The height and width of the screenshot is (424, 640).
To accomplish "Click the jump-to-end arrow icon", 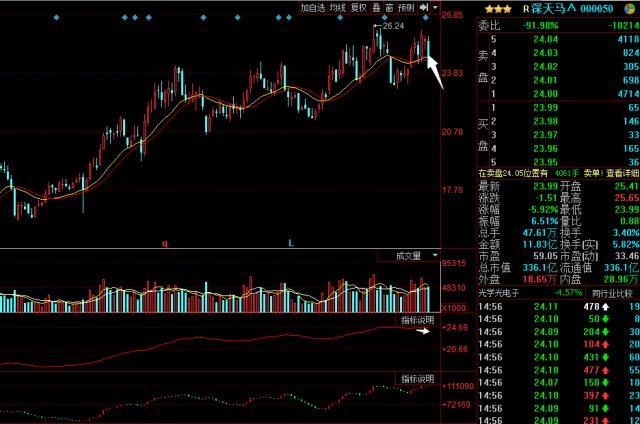I will [x=424, y=7].
